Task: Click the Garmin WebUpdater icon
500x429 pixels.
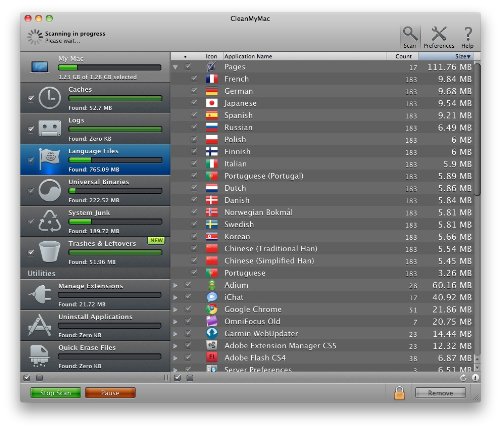Action: tap(212, 333)
